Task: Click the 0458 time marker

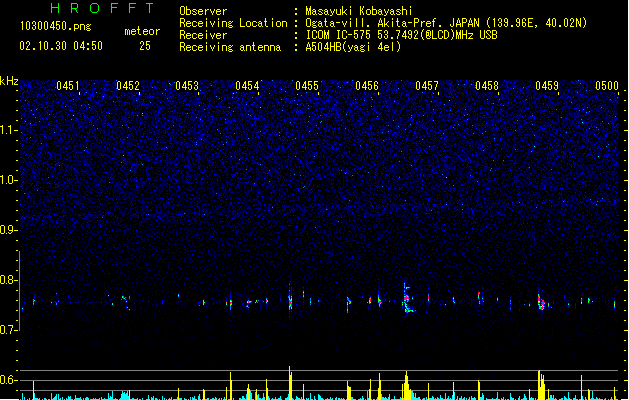Action: [487, 86]
